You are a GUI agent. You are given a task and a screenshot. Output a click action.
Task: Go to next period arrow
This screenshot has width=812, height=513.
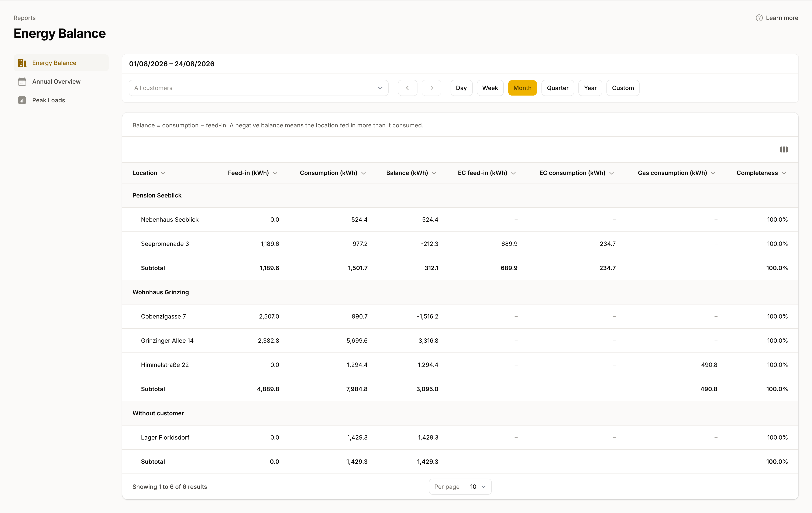pyautogui.click(x=431, y=88)
